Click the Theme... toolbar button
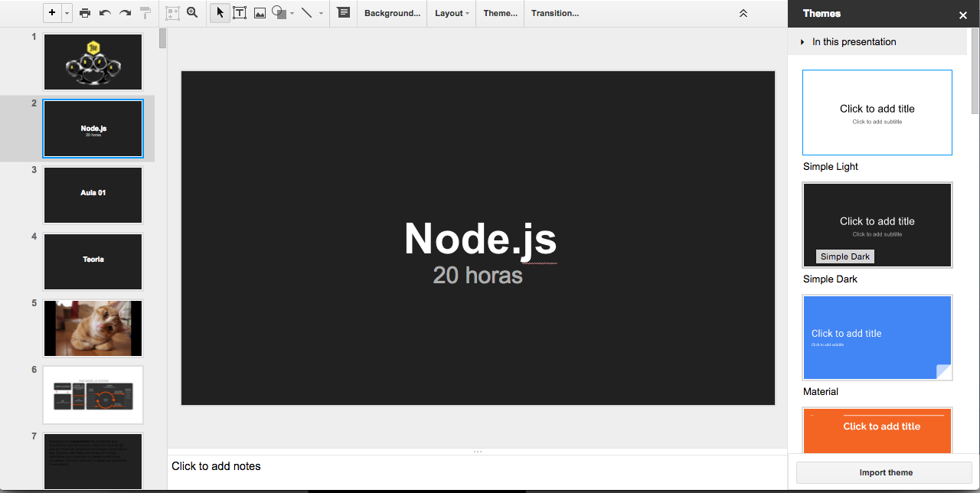This screenshot has width=980, height=493. (500, 13)
